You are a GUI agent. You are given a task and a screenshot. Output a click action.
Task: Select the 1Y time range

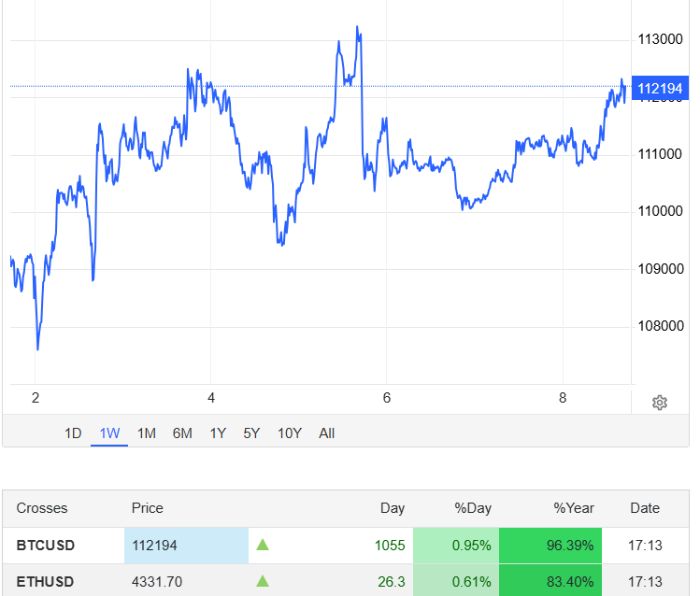[x=218, y=433]
